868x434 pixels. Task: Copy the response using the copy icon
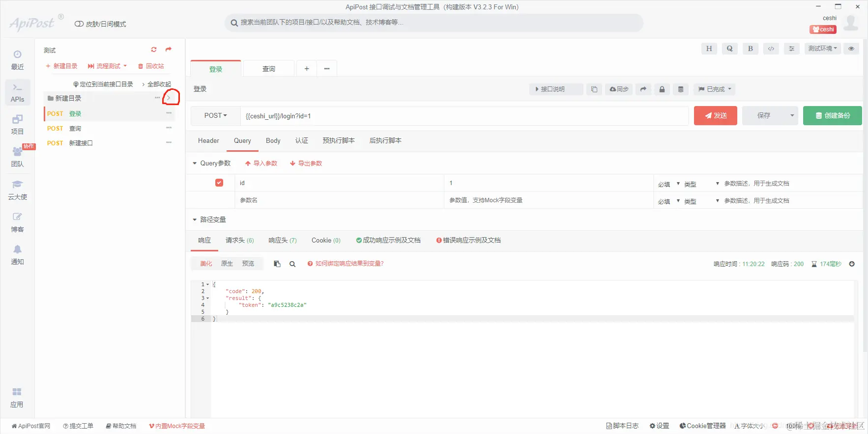click(x=277, y=264)
